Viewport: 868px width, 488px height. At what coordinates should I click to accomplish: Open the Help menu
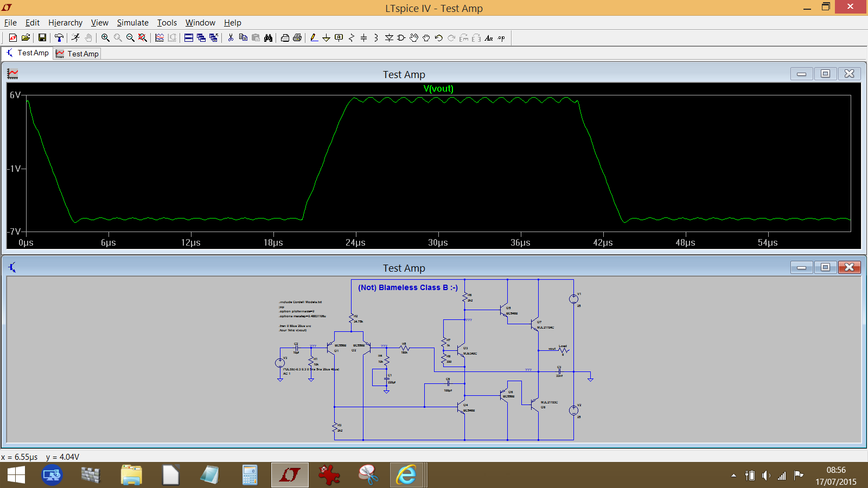point(232,22)
